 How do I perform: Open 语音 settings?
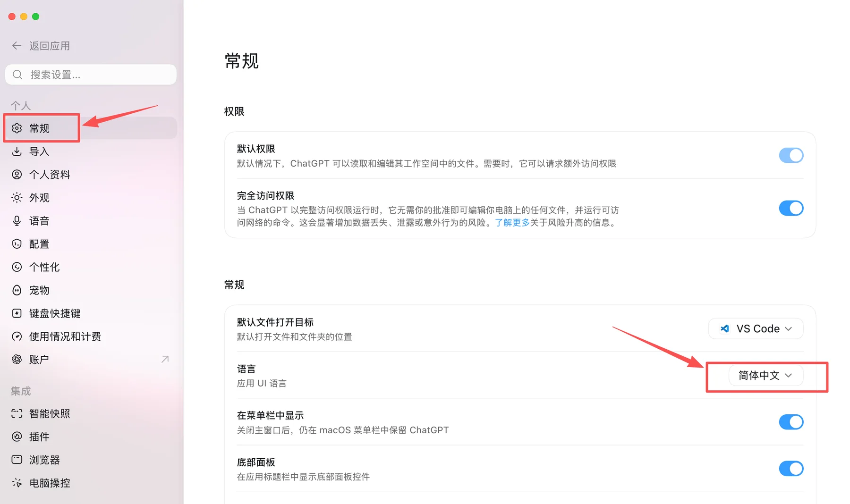[x=91, y=221]
